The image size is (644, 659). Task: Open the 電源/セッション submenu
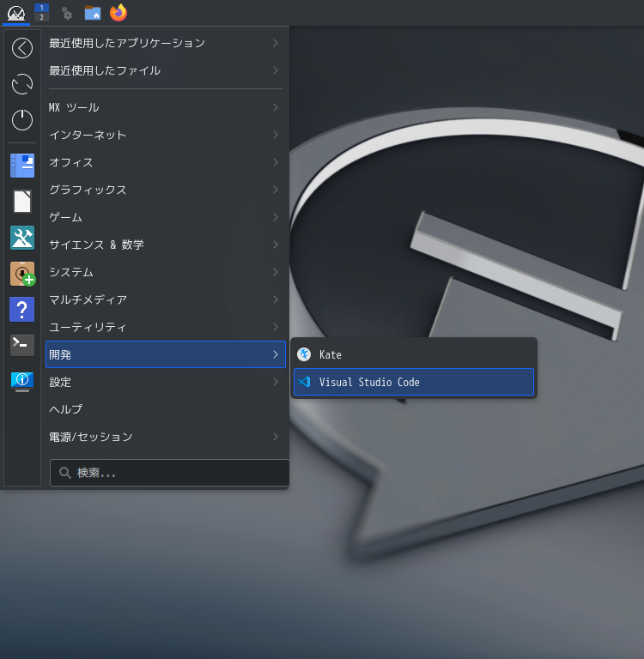[166, 437]
